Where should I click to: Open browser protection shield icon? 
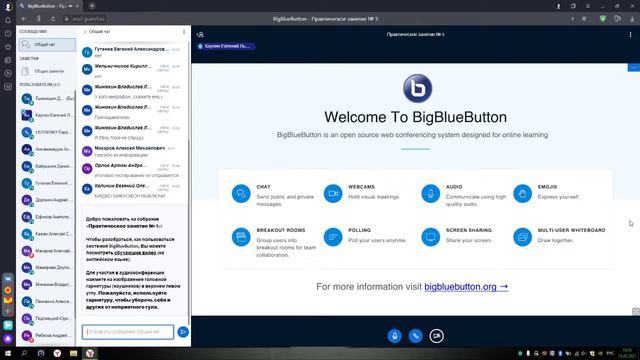click(x=602, y=19)
